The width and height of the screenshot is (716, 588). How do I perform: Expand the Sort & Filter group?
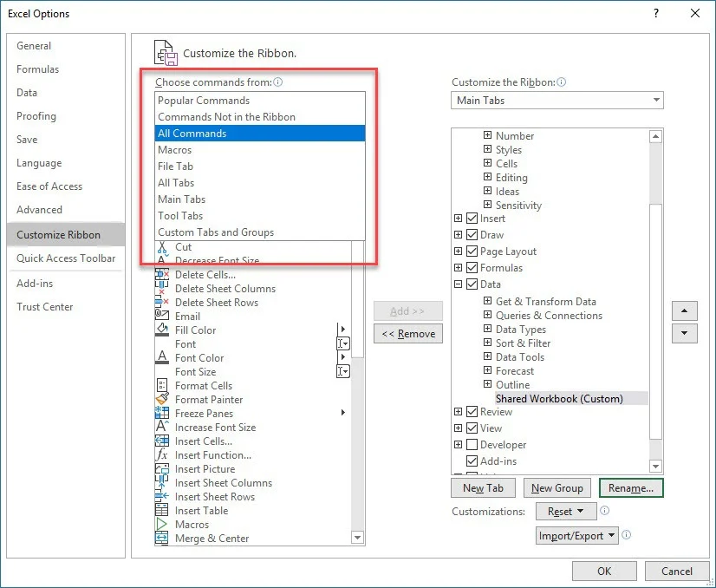point(488,343)
